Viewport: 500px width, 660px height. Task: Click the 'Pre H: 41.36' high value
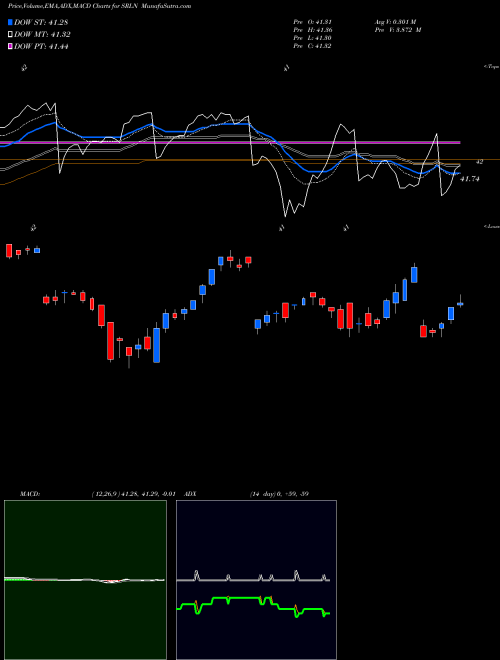[313, 30]
